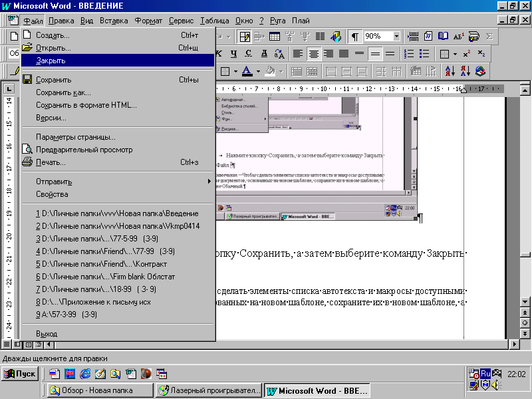Viewport: 532px width, 399px height.
Task: Apply bulleted list formatting
Action: coord(424,54)
